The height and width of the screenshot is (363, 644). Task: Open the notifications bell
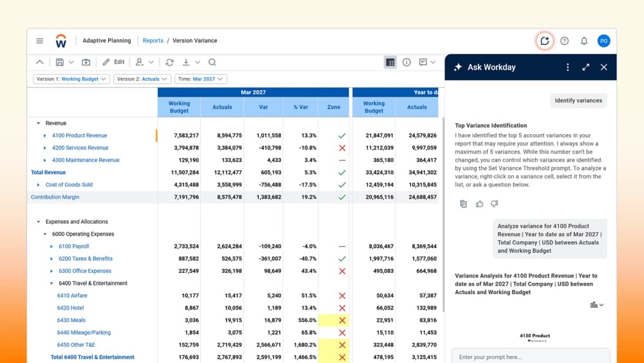(584, 41)
